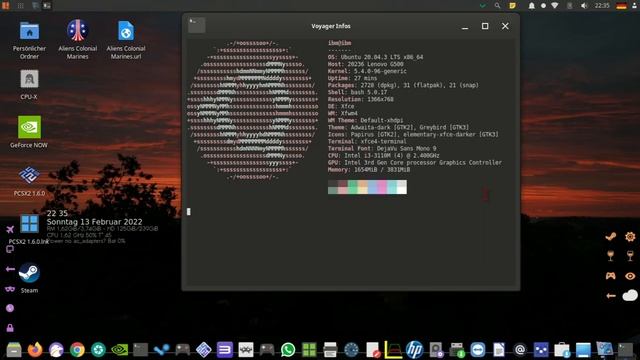Switch keyboard layout via German flag

coord(621,6)
